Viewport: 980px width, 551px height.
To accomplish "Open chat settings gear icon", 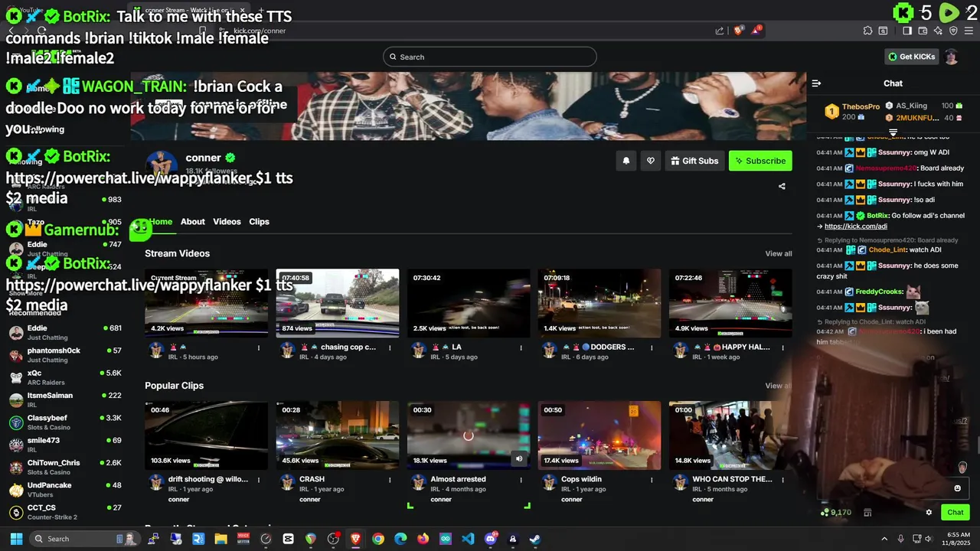I will point(929,513).
